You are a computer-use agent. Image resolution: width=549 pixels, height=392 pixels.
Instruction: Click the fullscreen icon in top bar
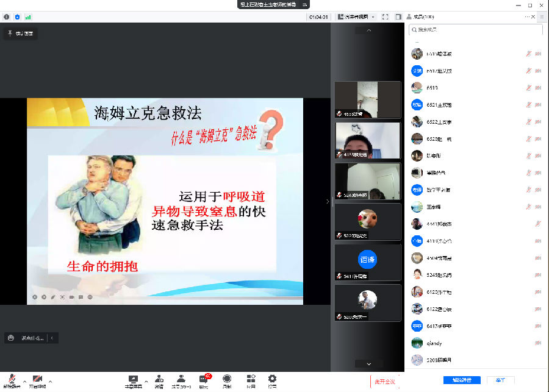pyautogui.click(x=385, y=17)
